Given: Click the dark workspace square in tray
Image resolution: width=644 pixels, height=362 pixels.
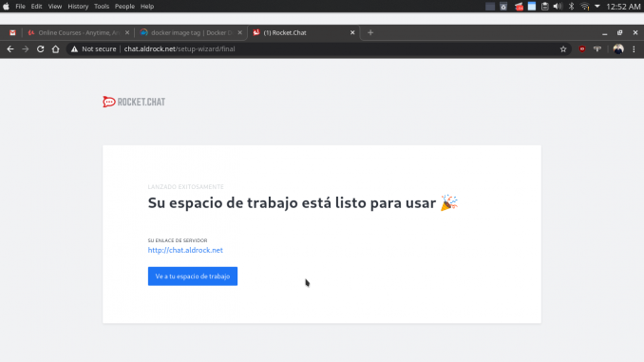Looking at the screenshot, I should pos(490,6).
